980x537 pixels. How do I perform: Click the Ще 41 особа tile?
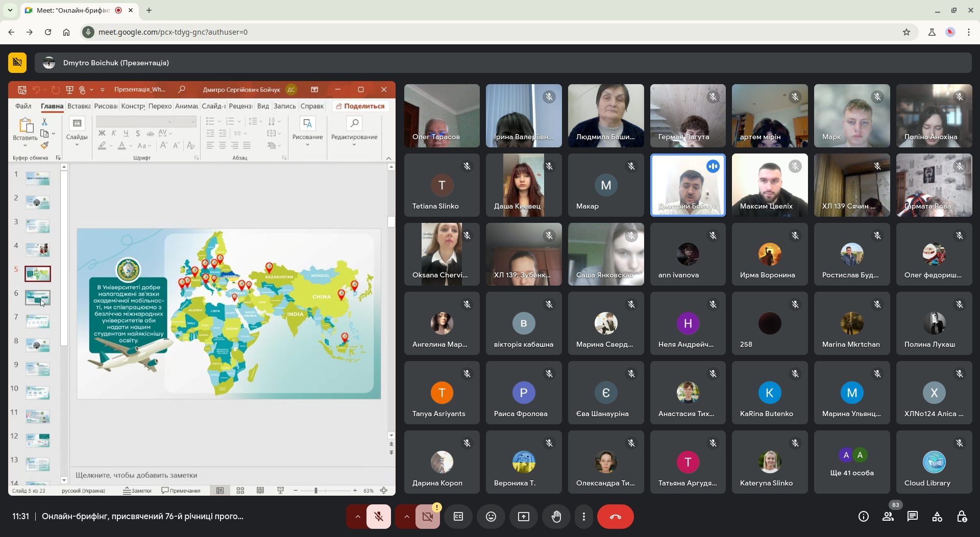(851, 462)
